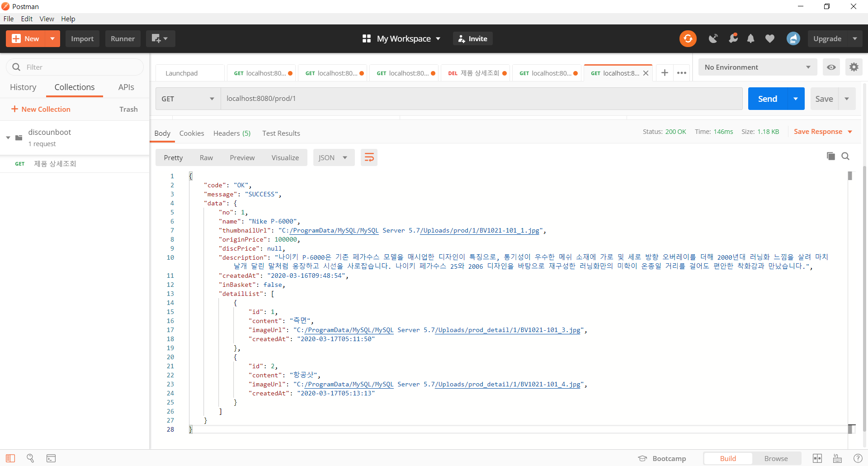Viewport: 868px width, 466px height.
Task: Open the No Environment selector
Action: [757, 67]
